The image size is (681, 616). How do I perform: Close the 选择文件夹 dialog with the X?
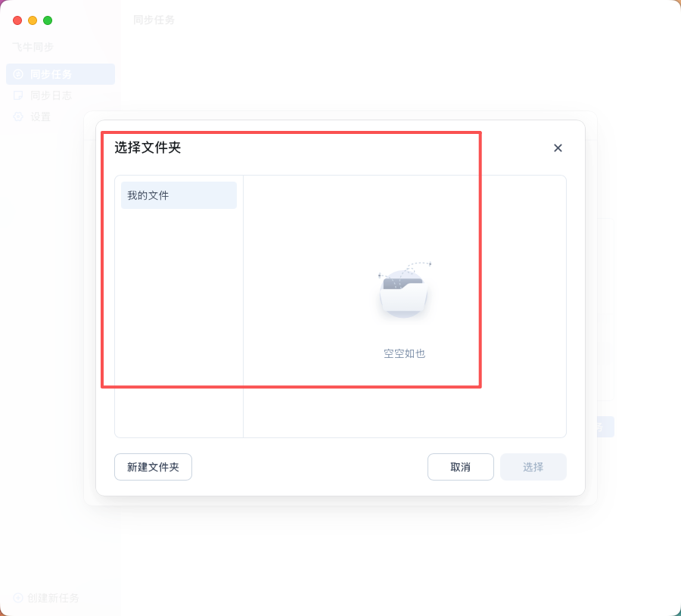558,148
